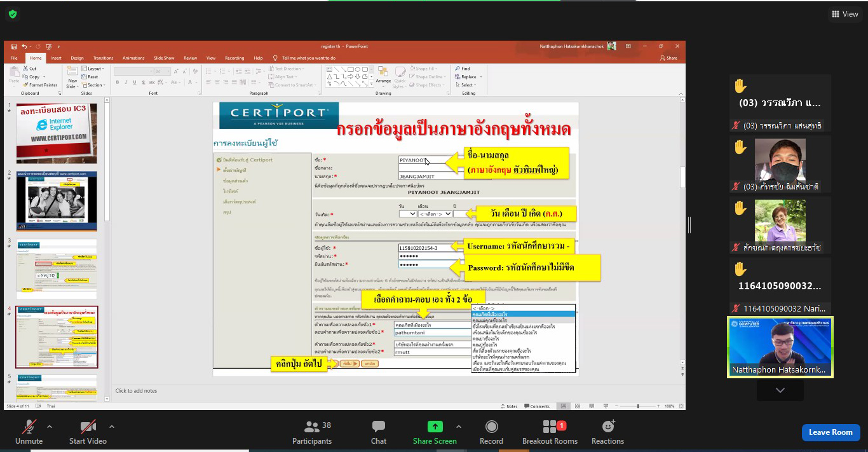Click the Recording ribbon tab
This screenshot has height=452, width=868.
[234, 58]
